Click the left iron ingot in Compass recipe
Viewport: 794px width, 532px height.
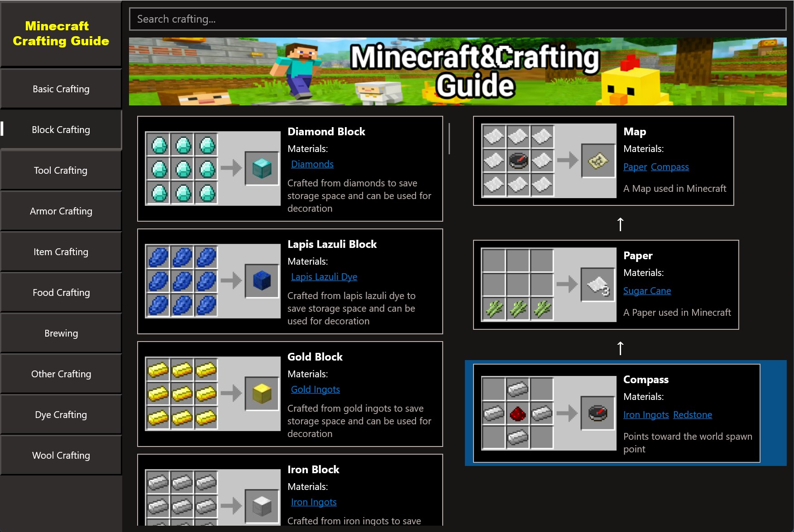point(494,413)
